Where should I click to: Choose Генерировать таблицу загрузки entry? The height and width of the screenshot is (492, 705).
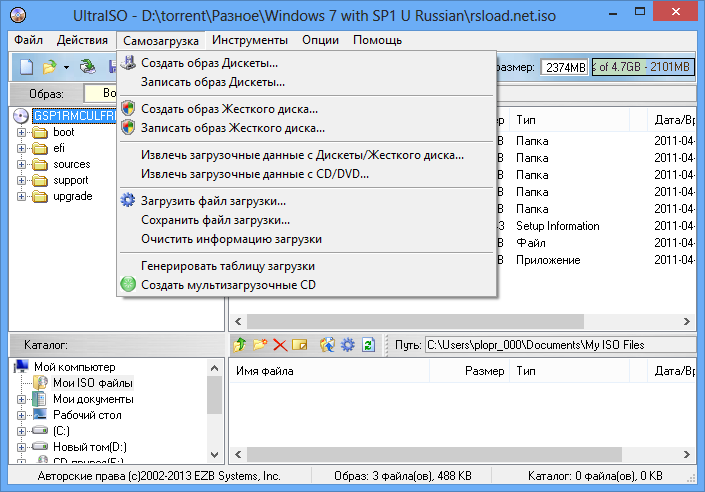coord(307,266)
